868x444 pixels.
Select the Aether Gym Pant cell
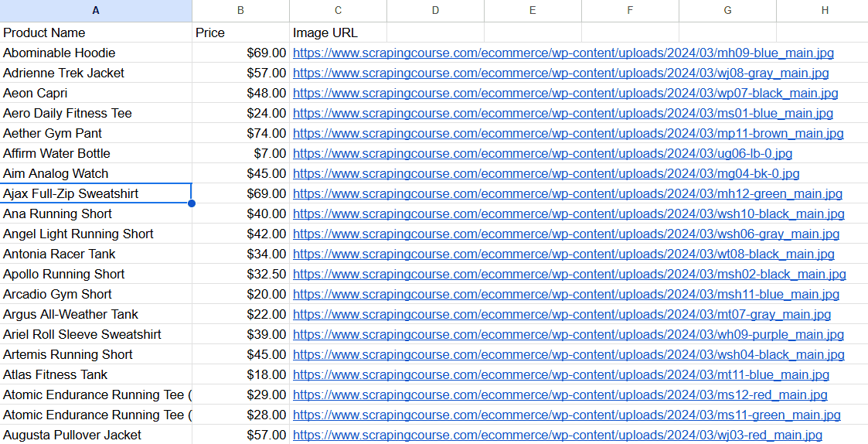coord(96,133)
